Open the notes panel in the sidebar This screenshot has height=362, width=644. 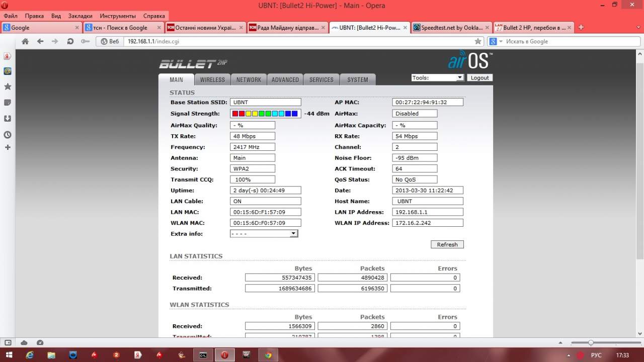coord(8,103)
